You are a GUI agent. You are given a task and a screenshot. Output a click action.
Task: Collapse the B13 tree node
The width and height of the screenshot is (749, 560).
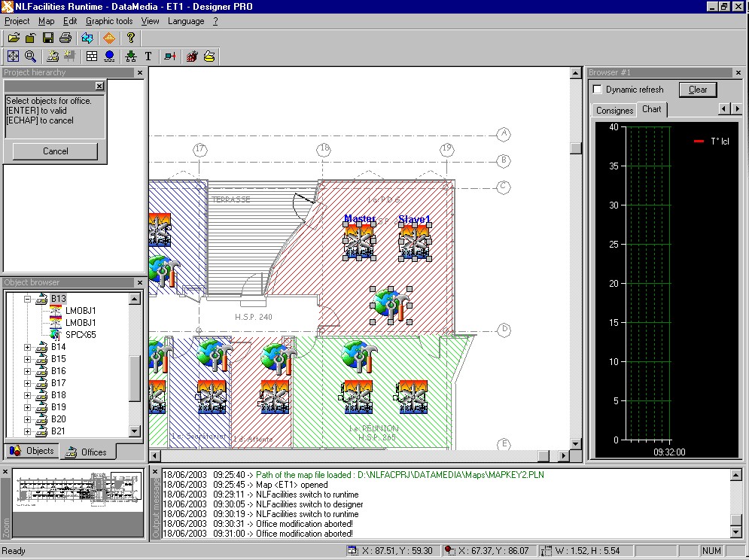click(28, 299)
